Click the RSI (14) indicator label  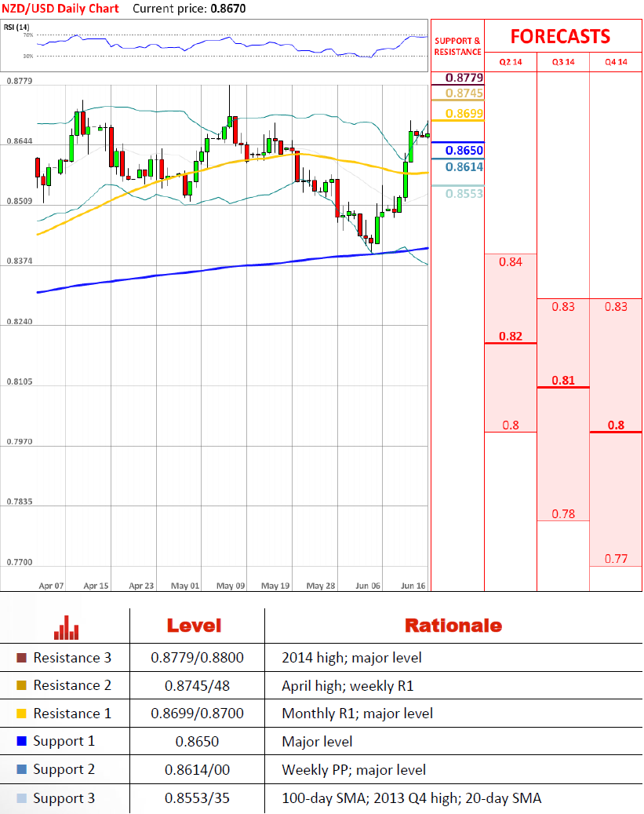tap(16, 27)
